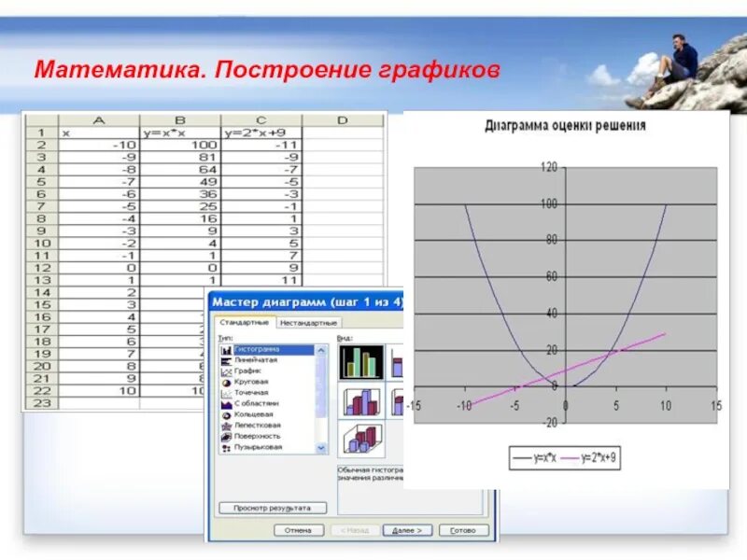Switch to the Стандартные tab
This screenshot has width=747, height=560.
(x=245, y=322)
